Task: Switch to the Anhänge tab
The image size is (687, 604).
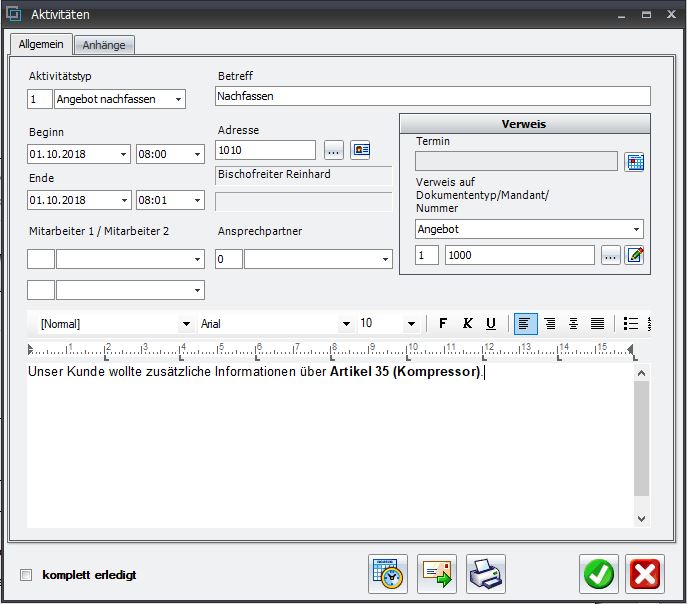Action: (x=103, y=45)
